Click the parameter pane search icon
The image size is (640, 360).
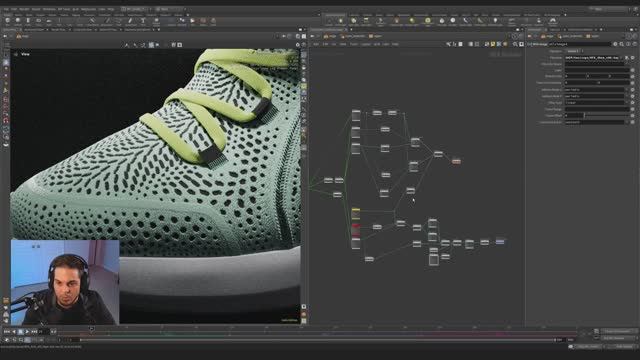622,44
